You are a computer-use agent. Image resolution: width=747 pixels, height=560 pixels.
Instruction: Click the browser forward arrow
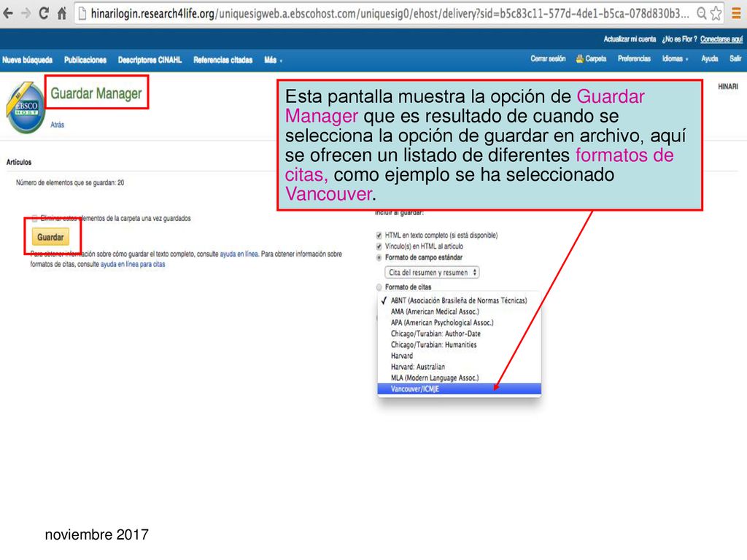pos(26,13)
